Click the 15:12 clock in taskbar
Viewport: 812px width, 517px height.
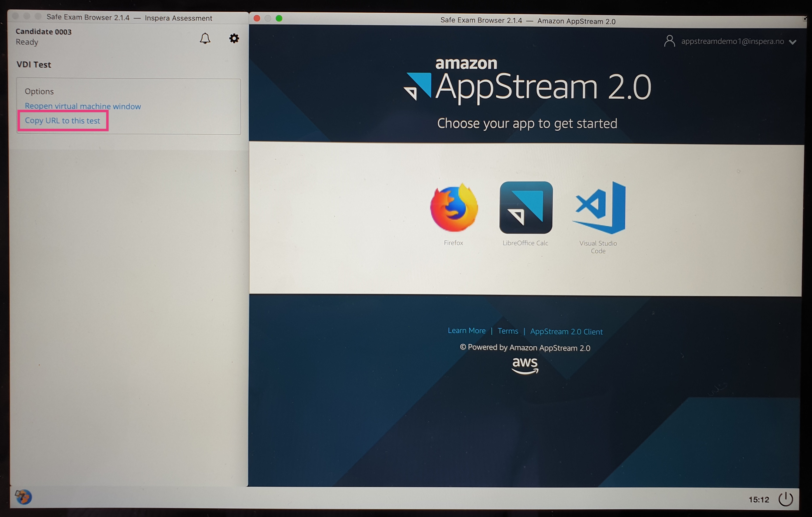[759, 500]
